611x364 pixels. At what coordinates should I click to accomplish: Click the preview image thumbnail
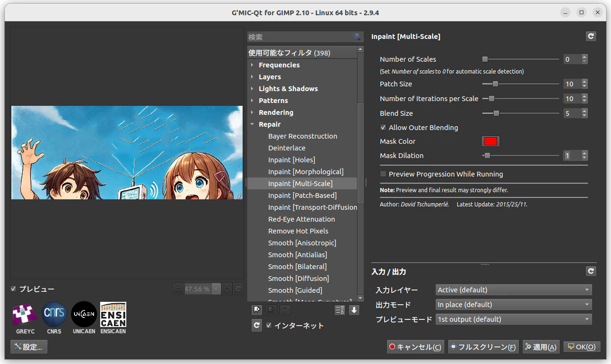point(127,152)
